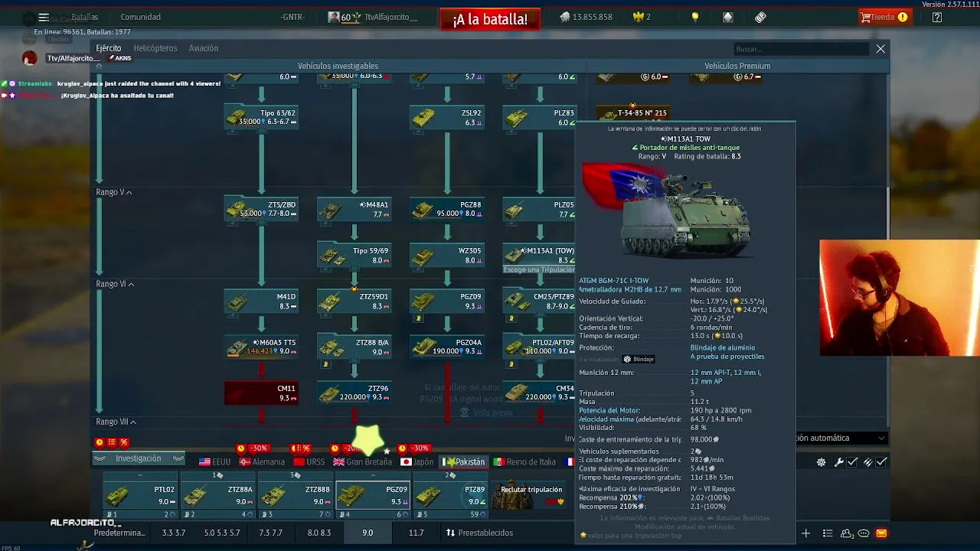
Task: Click the ¡A la batalla! button
Action: 490,19
